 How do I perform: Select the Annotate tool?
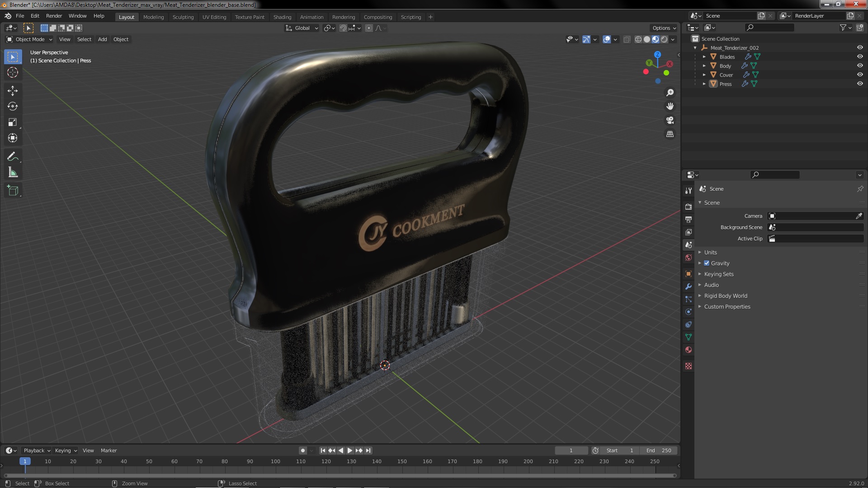13,157
